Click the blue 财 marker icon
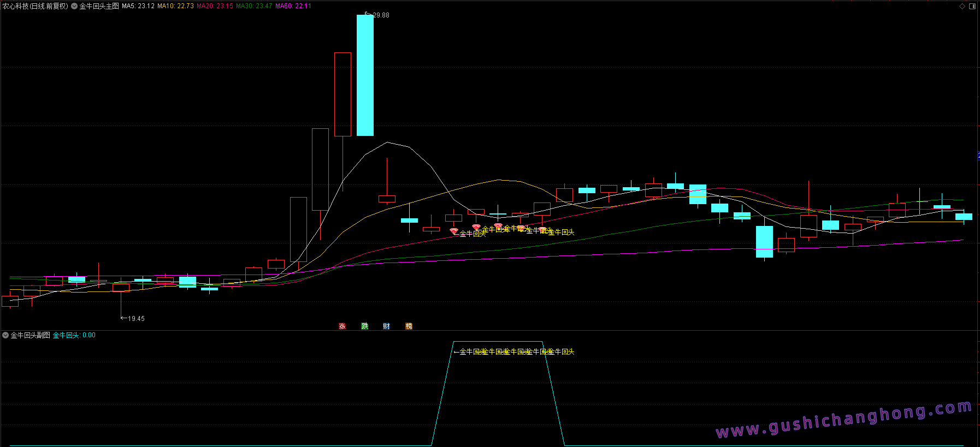Image resolution: width=980 pixels, height=447 pixels. point(386,326)
